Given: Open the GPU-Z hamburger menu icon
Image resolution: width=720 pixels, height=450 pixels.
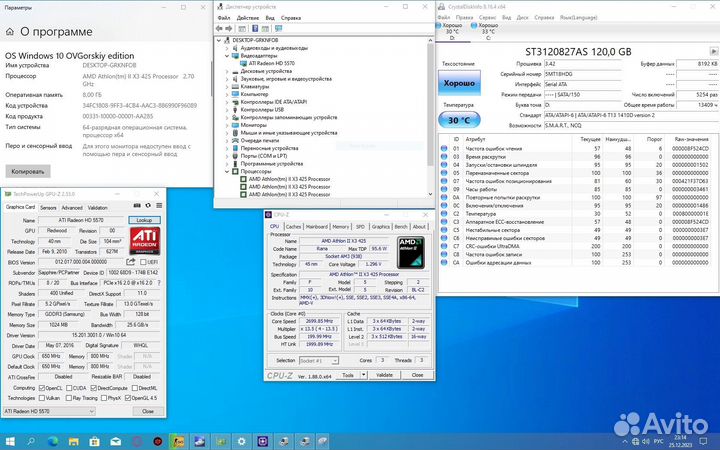Looking at the screenshot, I should point(159,206).
